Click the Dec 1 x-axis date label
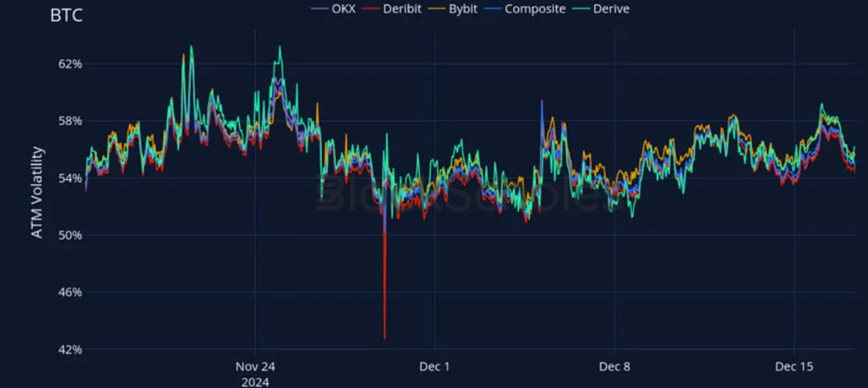 [x=434, y=366]
